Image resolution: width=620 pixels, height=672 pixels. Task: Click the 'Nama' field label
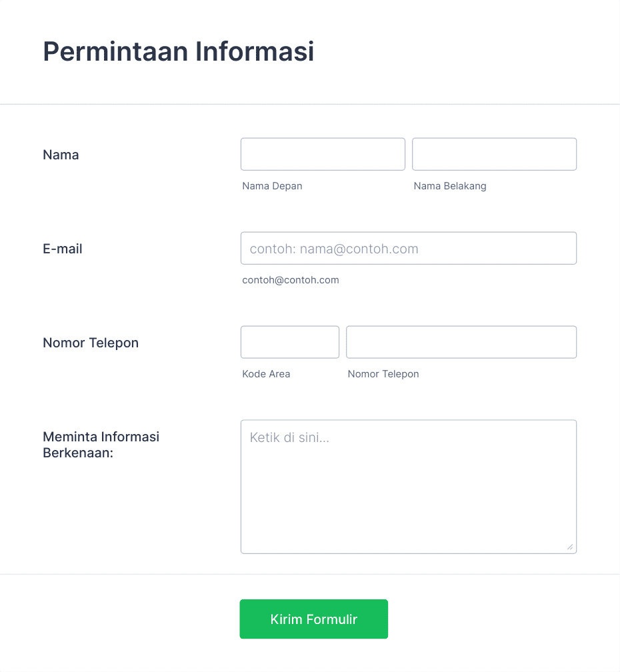[x=61, y=155]
